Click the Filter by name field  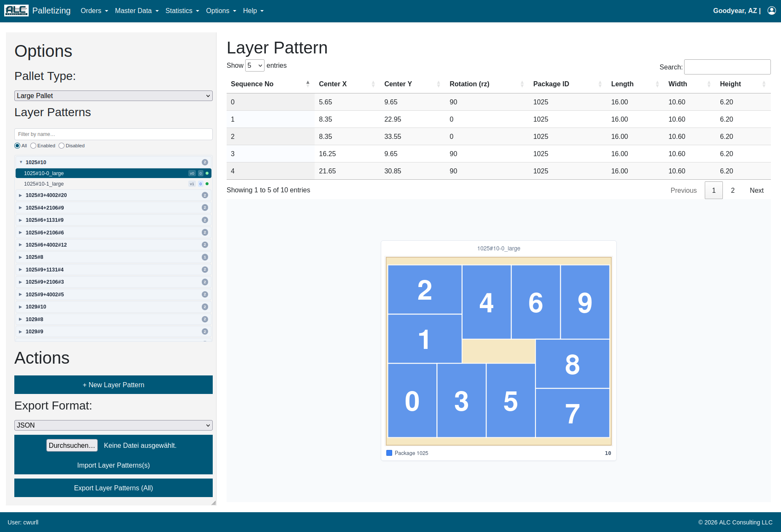pos(113,134)
